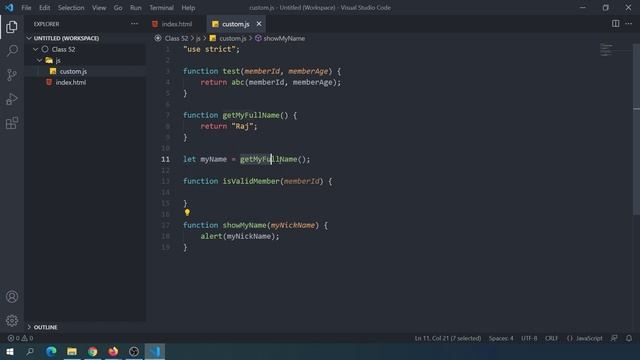
Task: Click the split editor right icon
Action: (615, 24)
